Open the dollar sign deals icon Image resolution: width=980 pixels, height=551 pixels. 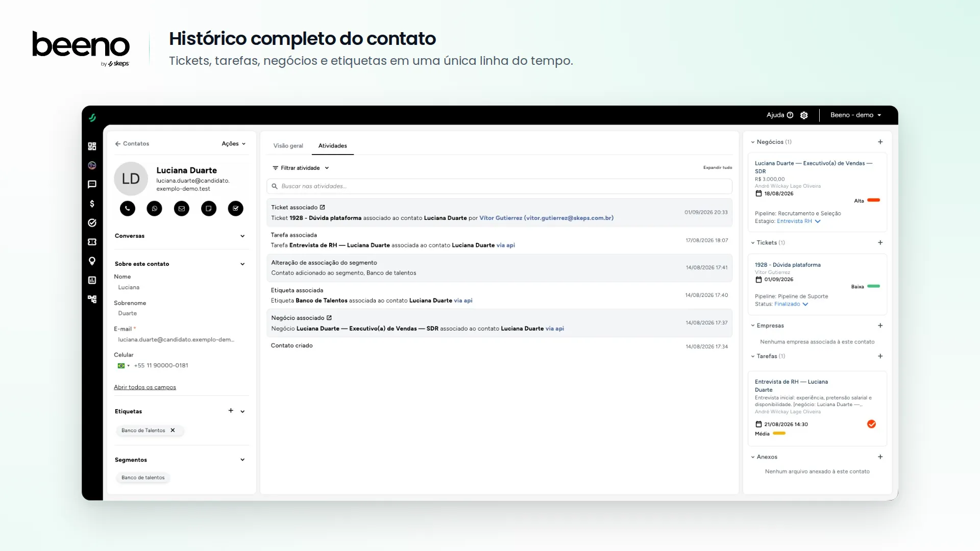(x=92, y=204)
